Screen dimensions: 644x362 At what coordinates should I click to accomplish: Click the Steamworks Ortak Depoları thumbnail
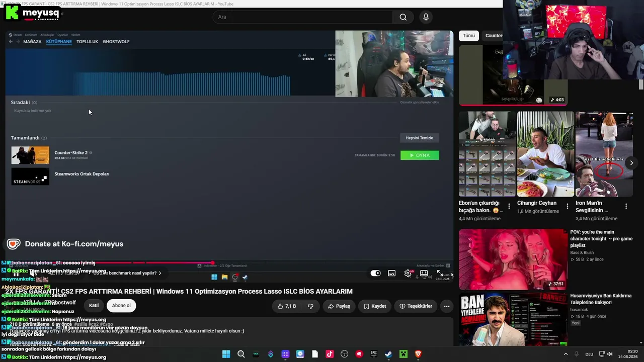click(x=30, y=176)
